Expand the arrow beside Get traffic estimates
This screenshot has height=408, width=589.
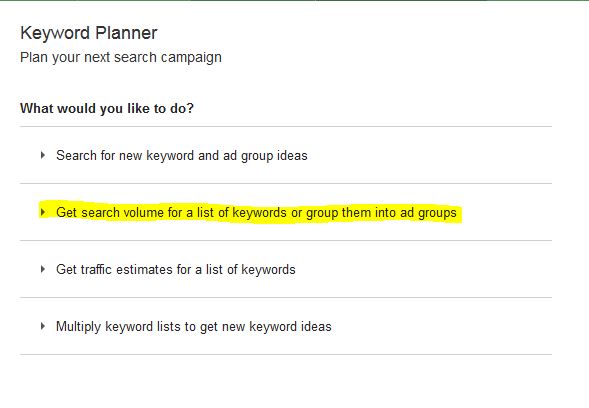[x=43, y=269]
